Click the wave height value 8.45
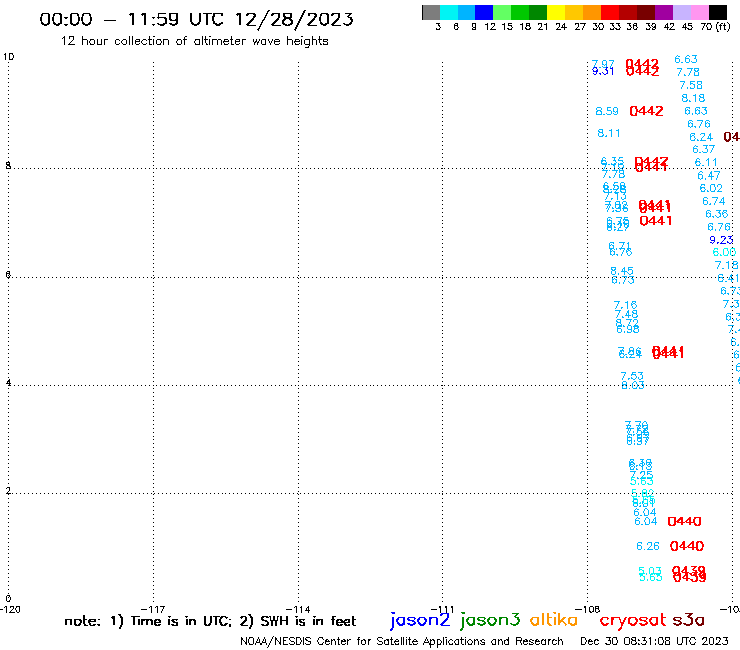Screen dimensions: 740x650 [x=622, y=271]
